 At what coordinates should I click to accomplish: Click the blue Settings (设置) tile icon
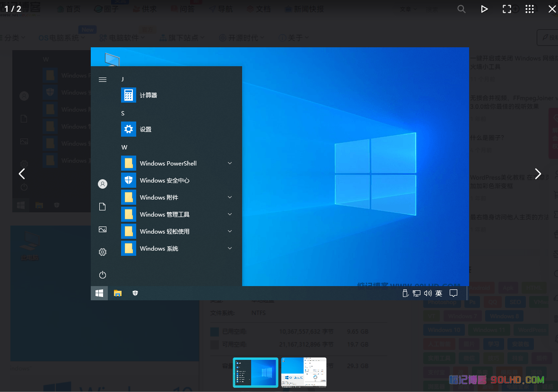click(129, 129)
